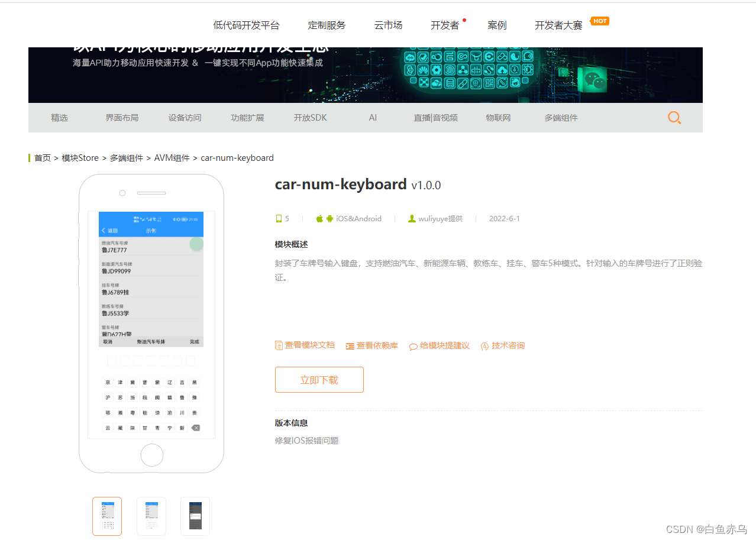This screenshot has width=756, height=540.
Task: Open the 查看模块文档 link
Action: pos(309,345)
